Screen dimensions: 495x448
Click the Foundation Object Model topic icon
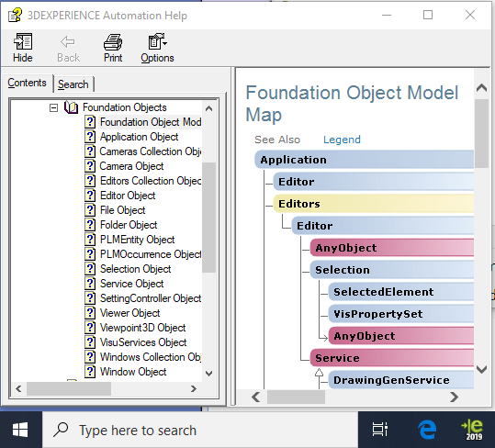point(90,122)
